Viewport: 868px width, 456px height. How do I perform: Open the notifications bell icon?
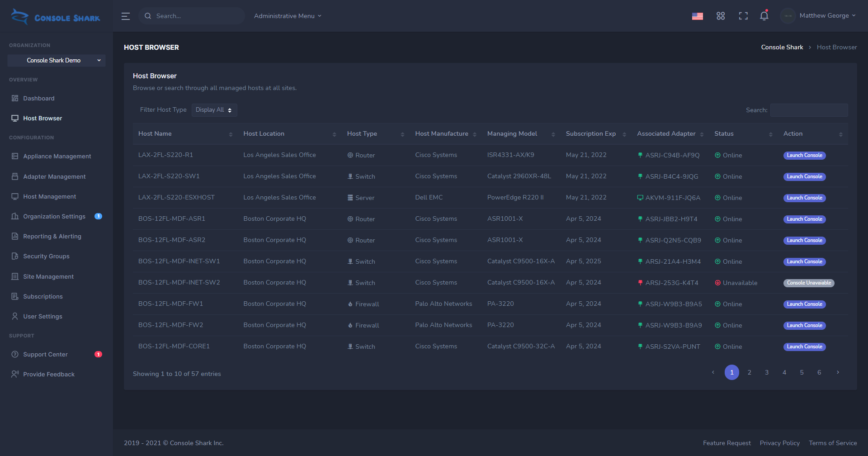click(764, 16)
